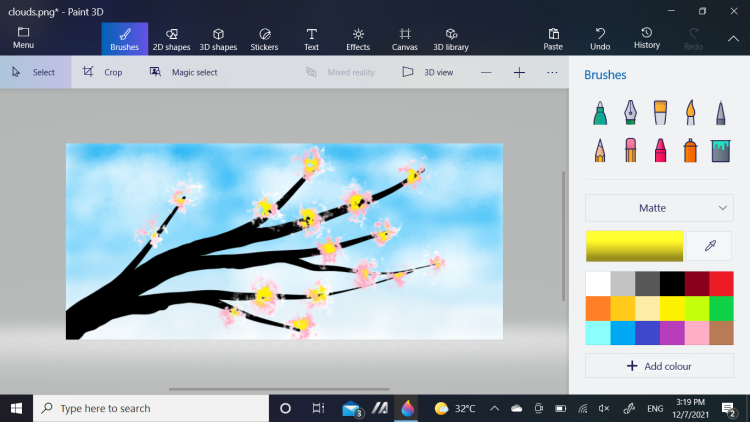
Task: Choose the dark red colour swatch
Action: 696,284
